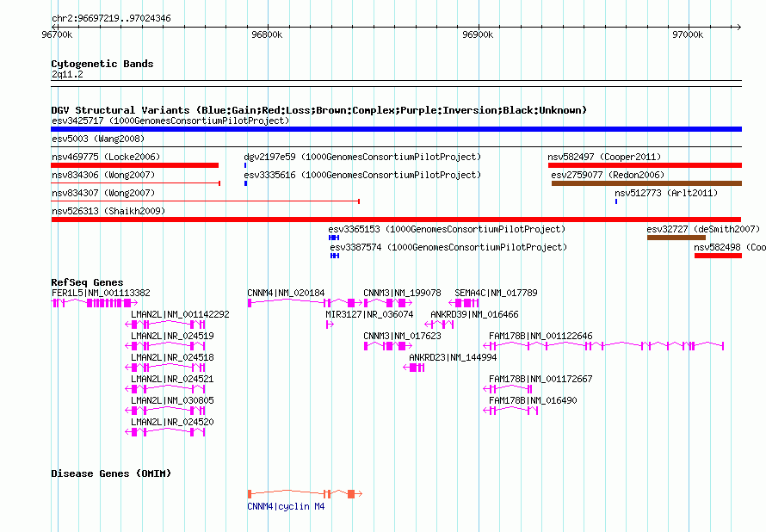The height and width of the screenshot is (532, 766).
Task: Open nsv582497 (Cooper2011) variant label
Action: (x=604, y=157)
